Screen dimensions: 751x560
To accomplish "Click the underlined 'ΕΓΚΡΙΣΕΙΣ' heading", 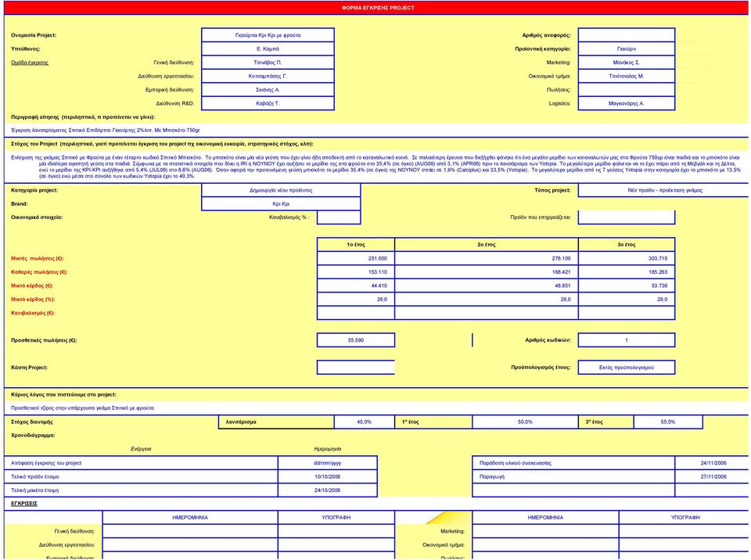I will 24,504.
